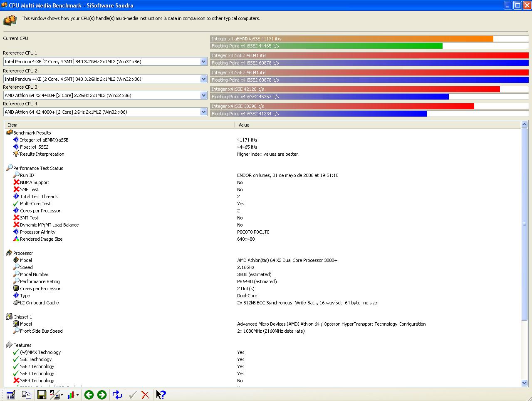Minimize the Sandra benchmark window
This screenshot has height=401, width=532.
508,5
